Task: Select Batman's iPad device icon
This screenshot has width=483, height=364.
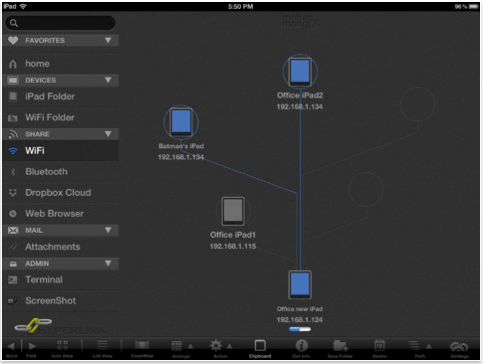Action: tap(181, 122)
